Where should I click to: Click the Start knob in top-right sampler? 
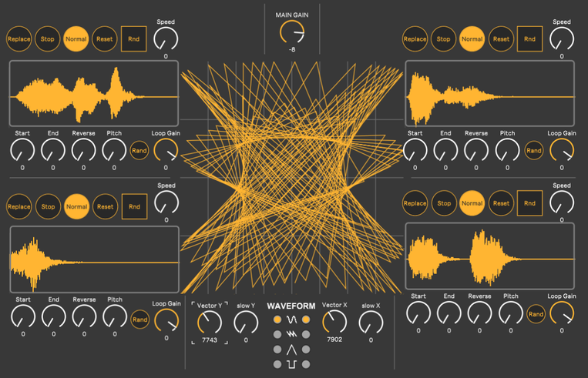[x=415, y=151]
